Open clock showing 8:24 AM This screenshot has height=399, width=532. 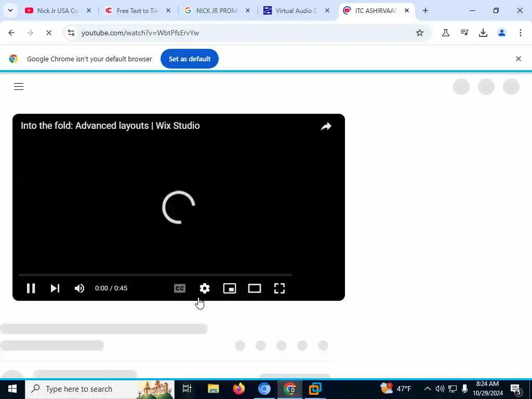coord(487,389)
